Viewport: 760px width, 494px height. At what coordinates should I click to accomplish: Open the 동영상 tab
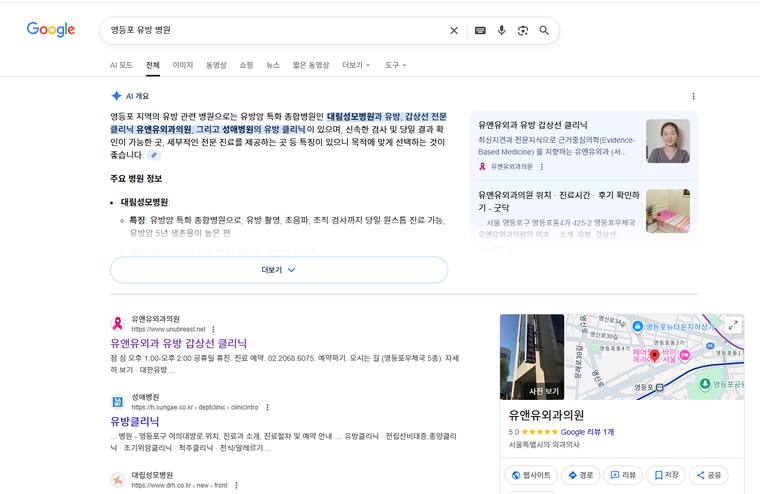216,65
